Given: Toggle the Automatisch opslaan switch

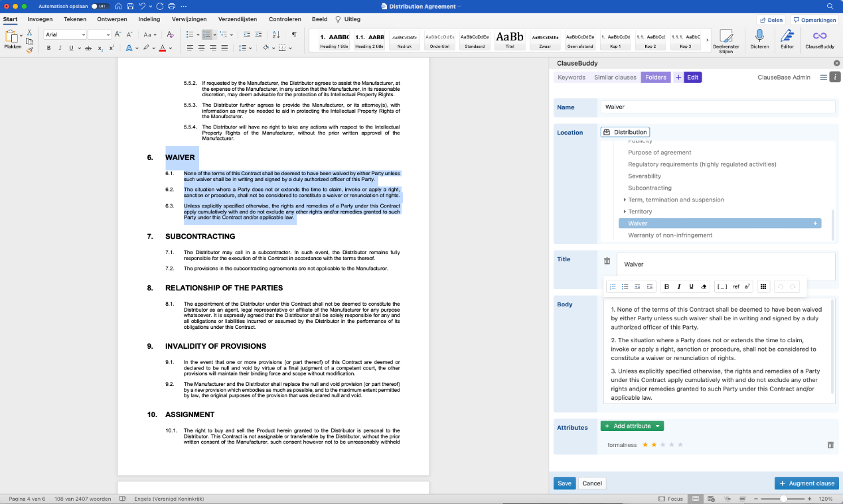Looking at the screenshot, I should 100,6.
